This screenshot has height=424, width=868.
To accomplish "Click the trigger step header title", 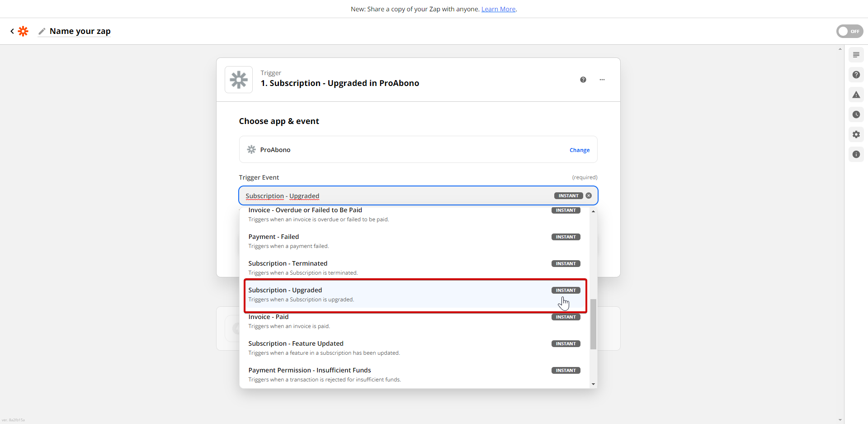I will pyautogui.click(x=340, y=83).
